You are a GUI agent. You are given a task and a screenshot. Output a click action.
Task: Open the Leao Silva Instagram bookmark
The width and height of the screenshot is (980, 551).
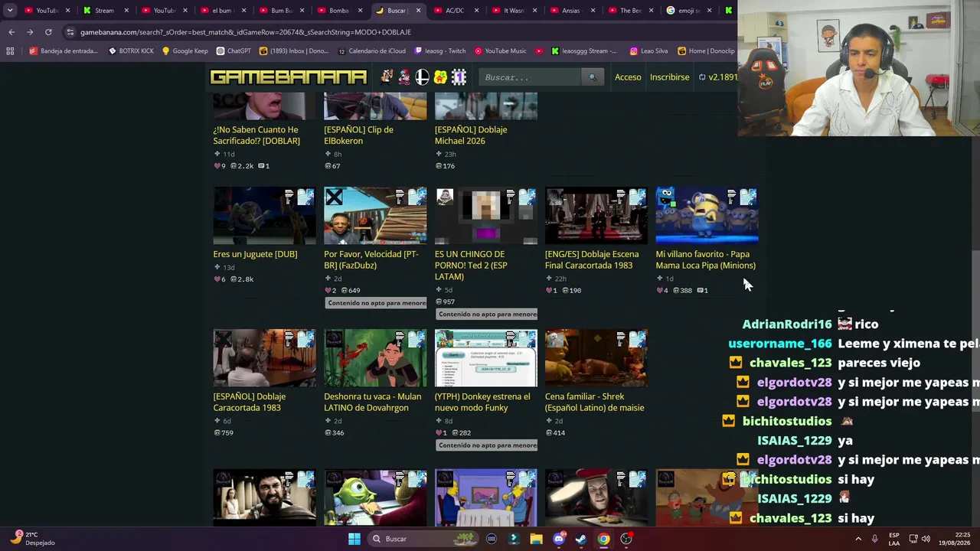[648, 51]
